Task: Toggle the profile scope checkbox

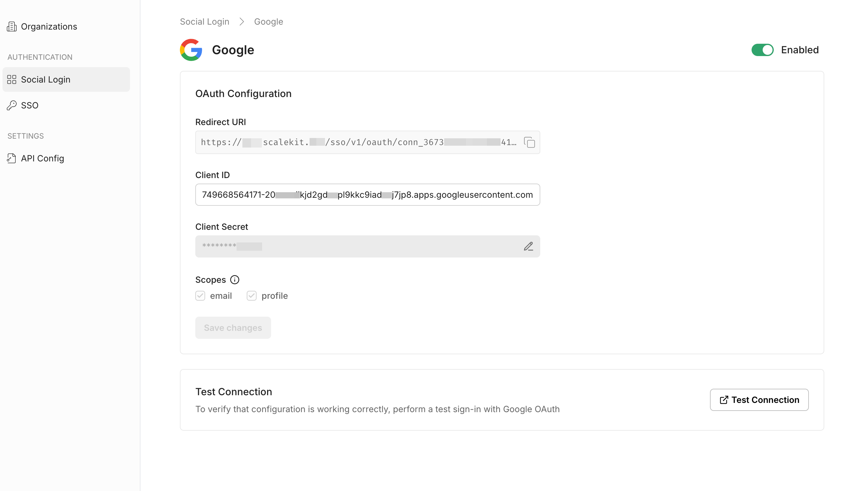Action: 251,295
